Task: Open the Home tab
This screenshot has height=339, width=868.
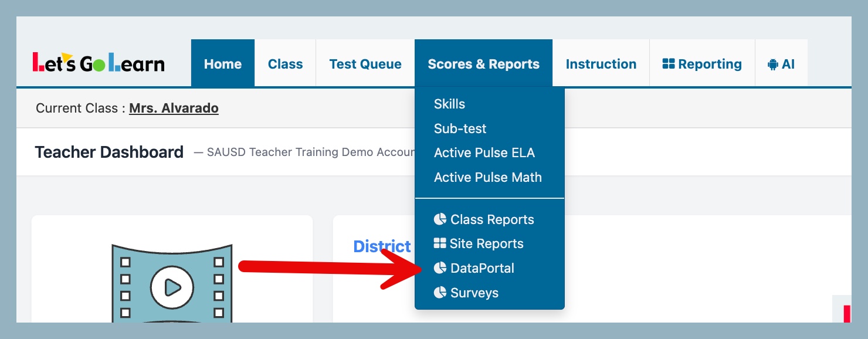Action: pyautogui.click(x=223, y=64)
